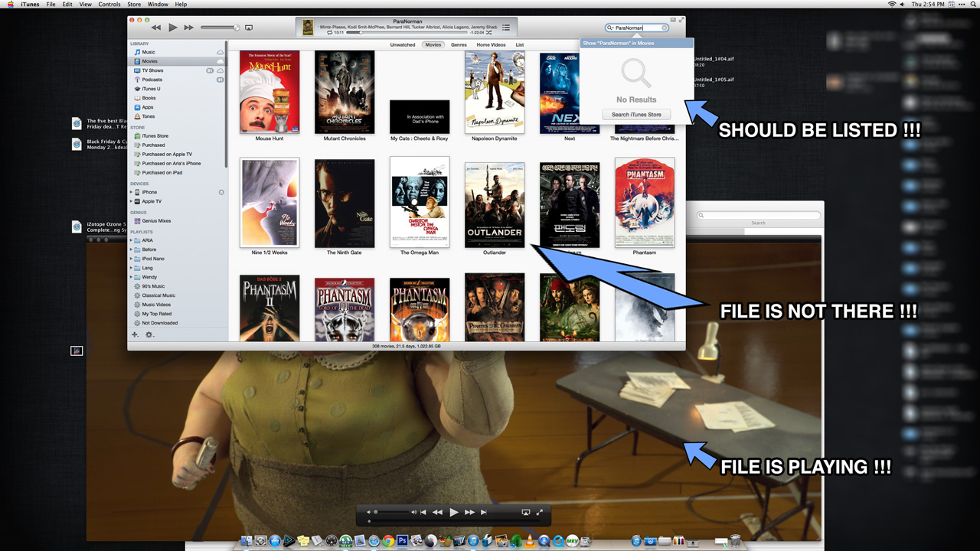Open the Controls menu in menu bar
This screenshot has height=551, width=980.
coord(109,5)
